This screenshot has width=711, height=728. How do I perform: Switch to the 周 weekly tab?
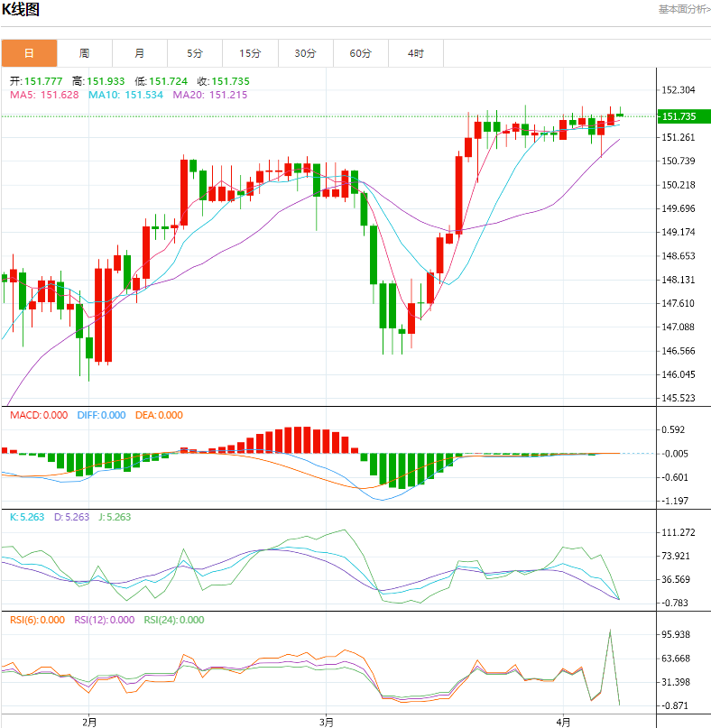tap(84, 53)
